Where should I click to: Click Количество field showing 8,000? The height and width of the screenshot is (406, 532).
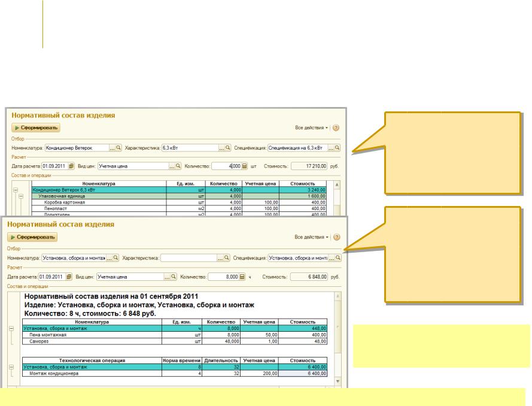223,277
